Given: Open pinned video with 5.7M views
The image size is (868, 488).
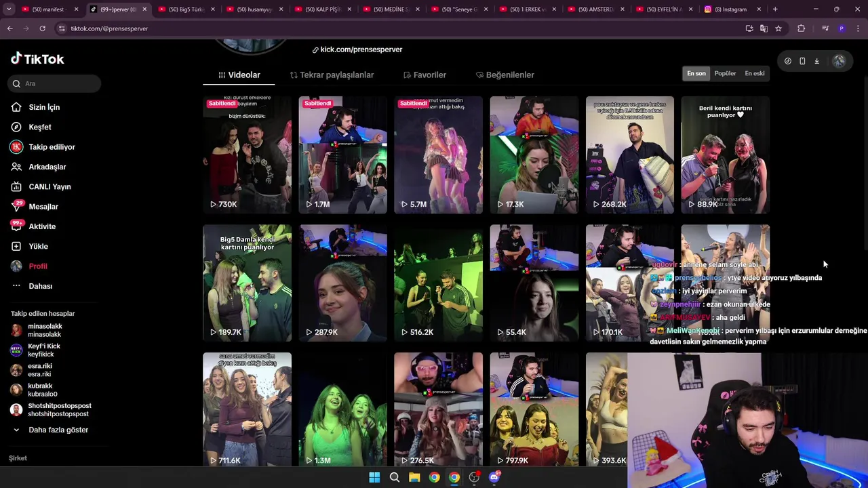Looking at the screenshot, I should coord(438,155).
